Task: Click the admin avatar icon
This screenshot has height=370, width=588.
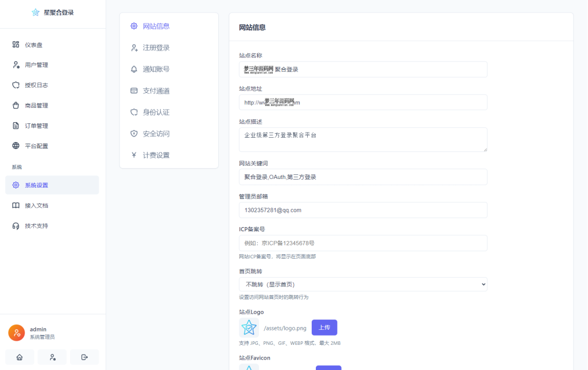Action: [x=16, y=332]
